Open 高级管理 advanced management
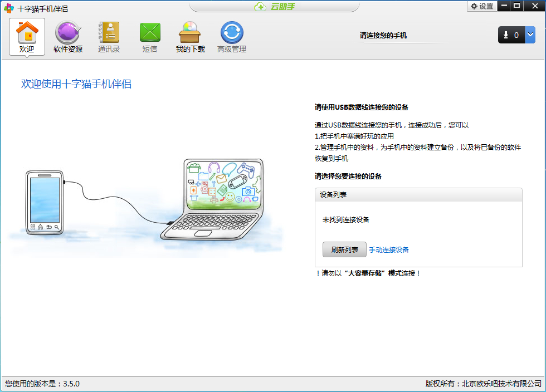 (232, 37)
